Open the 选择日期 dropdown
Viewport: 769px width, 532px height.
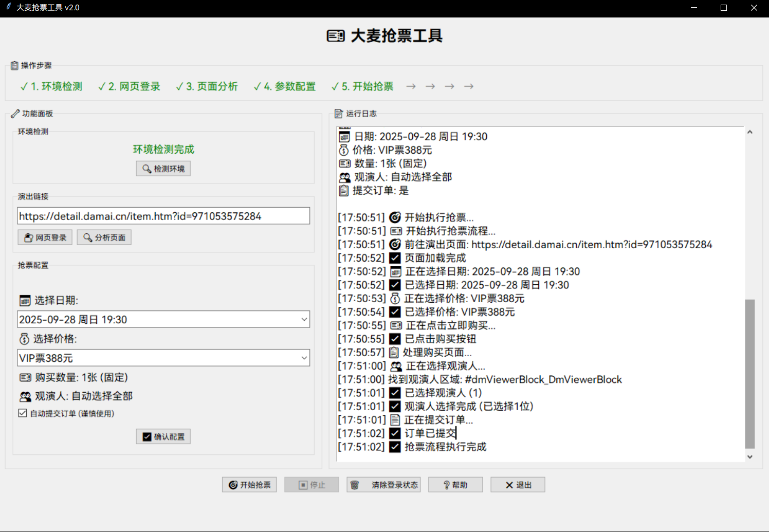[304, 319]
